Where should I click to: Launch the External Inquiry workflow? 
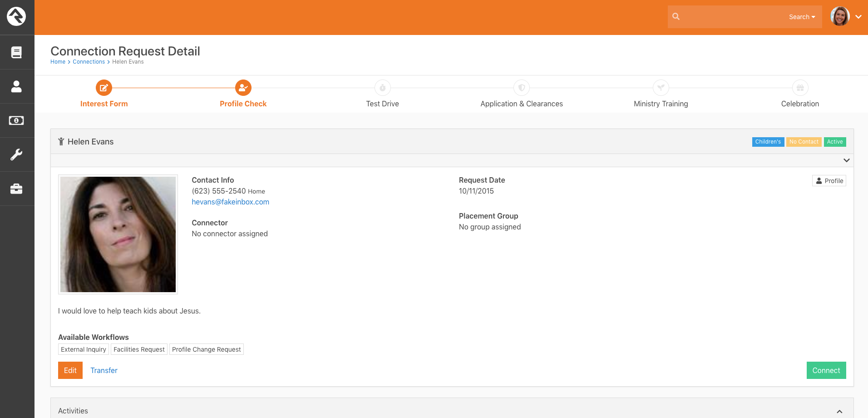[x=84, y=349]
